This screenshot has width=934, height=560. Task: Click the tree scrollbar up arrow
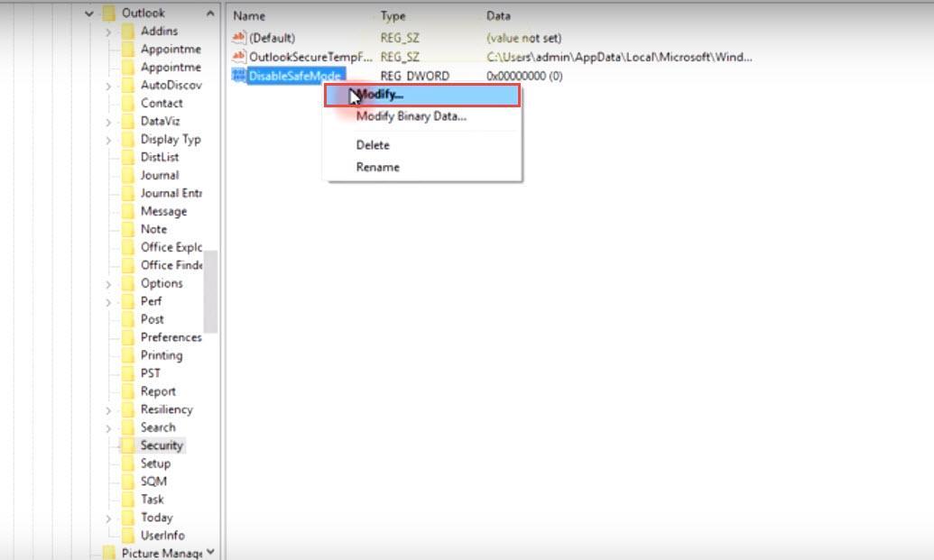[x=210, y=14]
